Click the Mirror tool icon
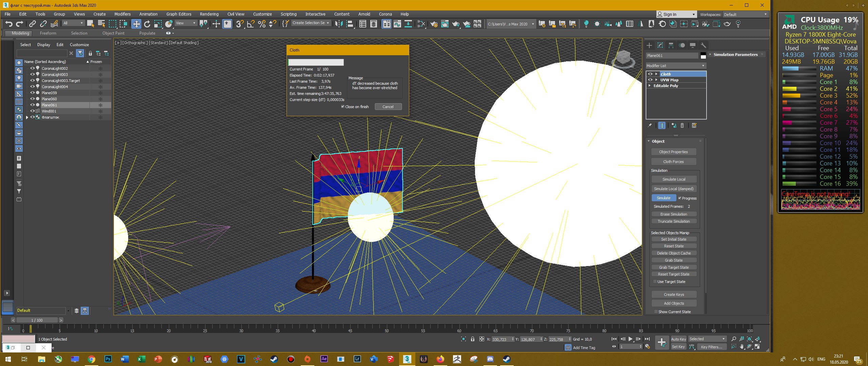868x366 pixels. (x=338, y=24)
